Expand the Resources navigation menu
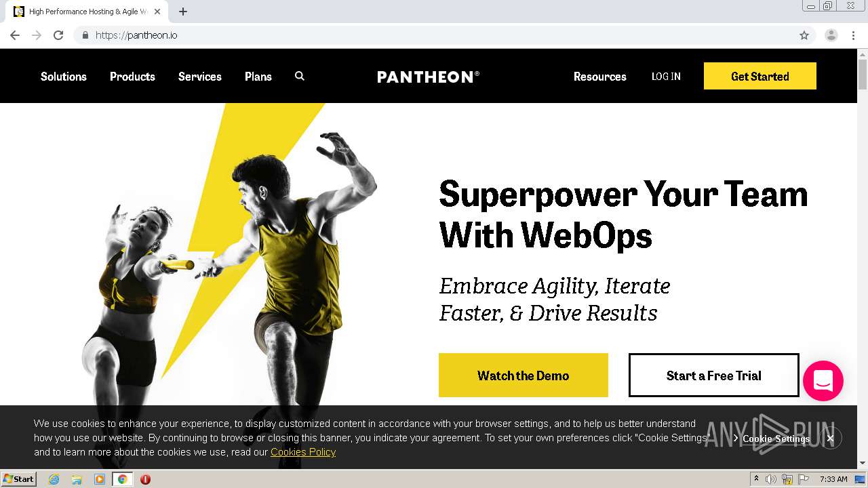 600,77
